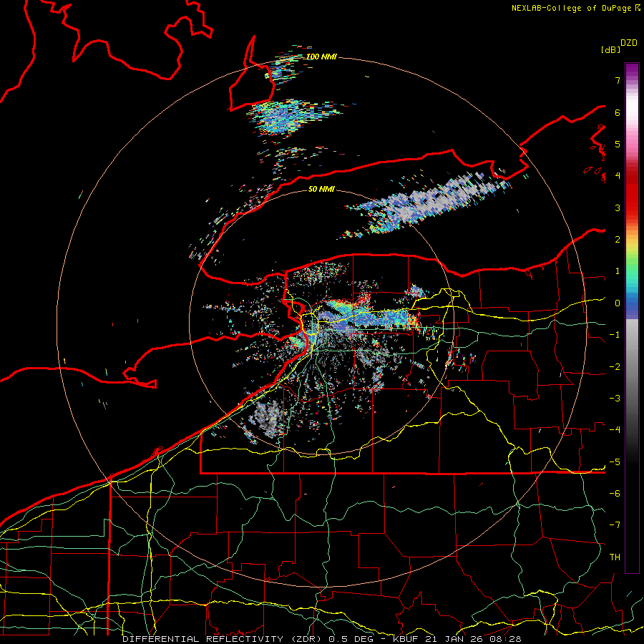Click the -1 dB tick label on the scale
644x644 pixels.
615,335
